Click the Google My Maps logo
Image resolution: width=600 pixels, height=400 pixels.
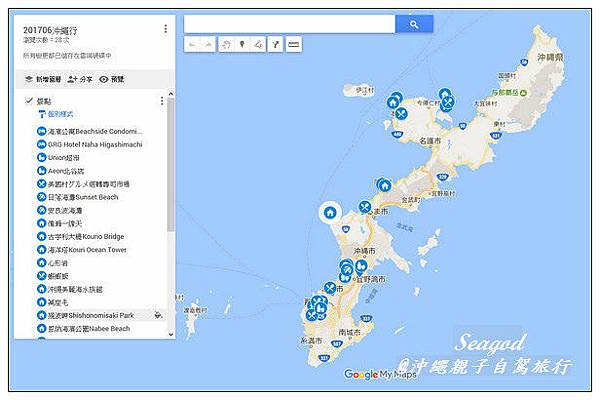click(x=380, y=374)
